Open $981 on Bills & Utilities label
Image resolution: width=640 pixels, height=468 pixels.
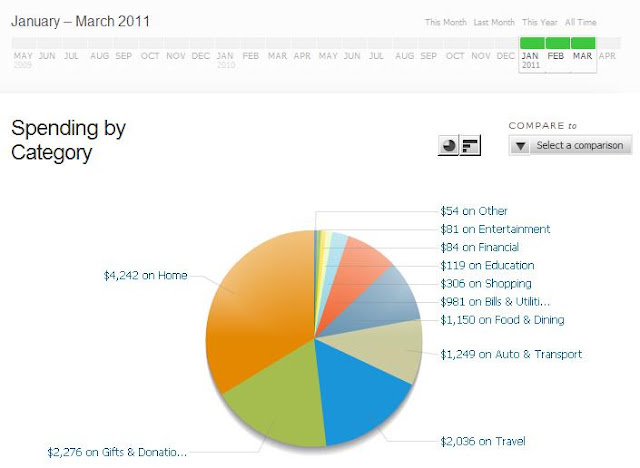click(495, 302)
